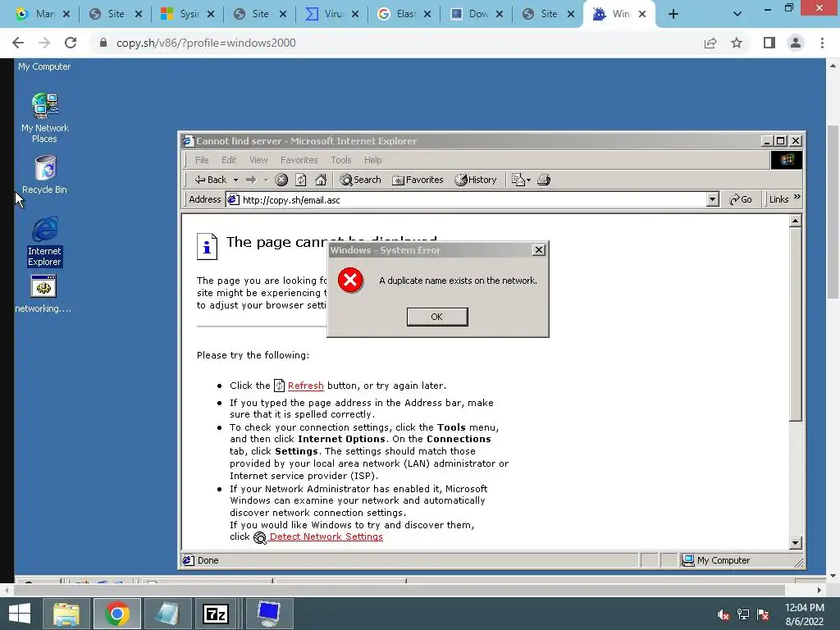The width and height of the screenshot is (840, 630).
Task: Click the Detect Network Settings link
Action: (x=326, y=536)
